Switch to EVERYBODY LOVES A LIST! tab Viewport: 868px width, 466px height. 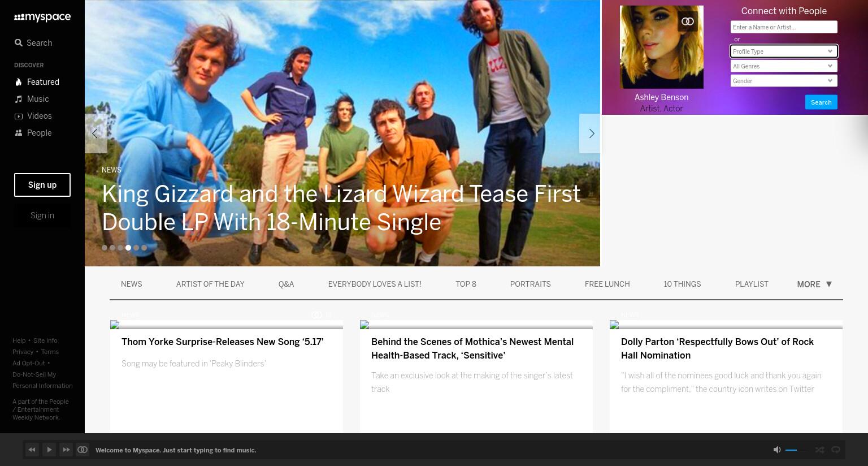[375, 284]
